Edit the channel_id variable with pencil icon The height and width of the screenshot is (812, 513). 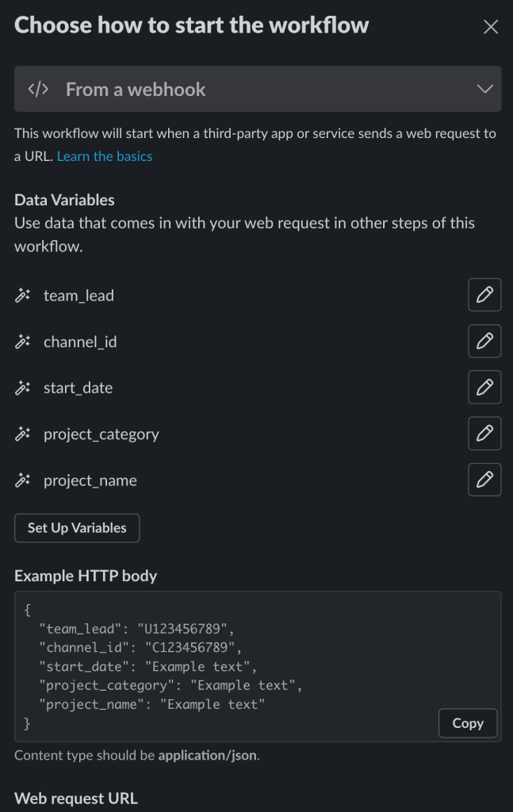pos(484,341)
